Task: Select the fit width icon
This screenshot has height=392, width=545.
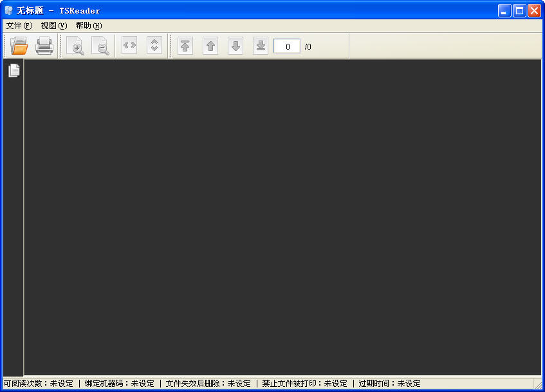Action: [x=129, y=46]
